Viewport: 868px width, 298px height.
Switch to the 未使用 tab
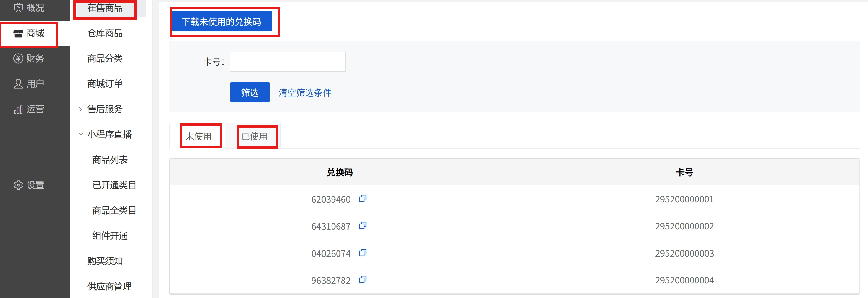click(x=198, y=136)
